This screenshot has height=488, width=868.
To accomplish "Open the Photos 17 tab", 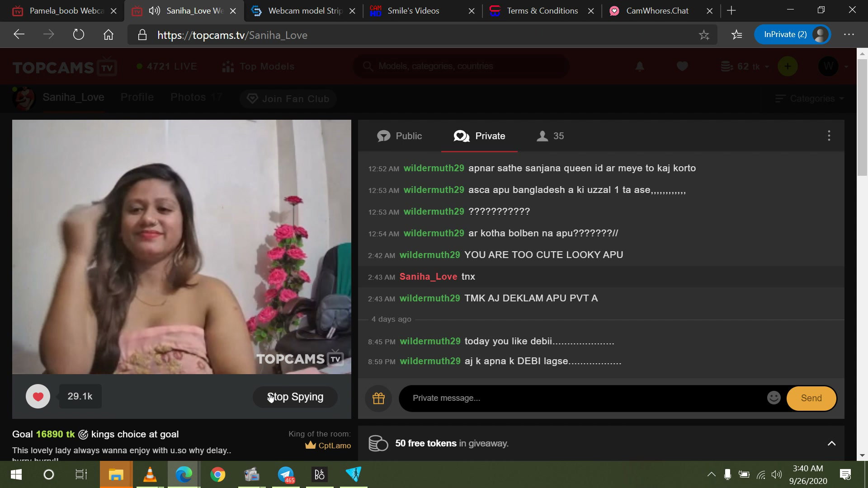I will tap(196, 97).
